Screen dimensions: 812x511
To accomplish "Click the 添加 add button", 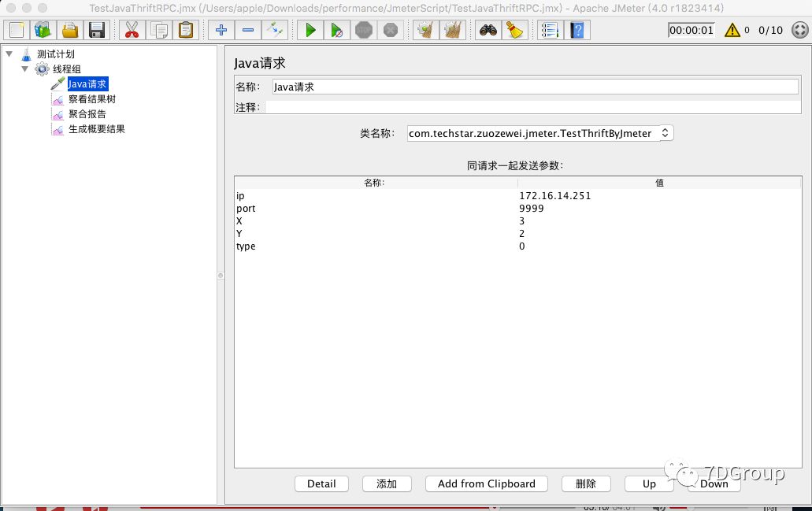I will pos(387,483).
